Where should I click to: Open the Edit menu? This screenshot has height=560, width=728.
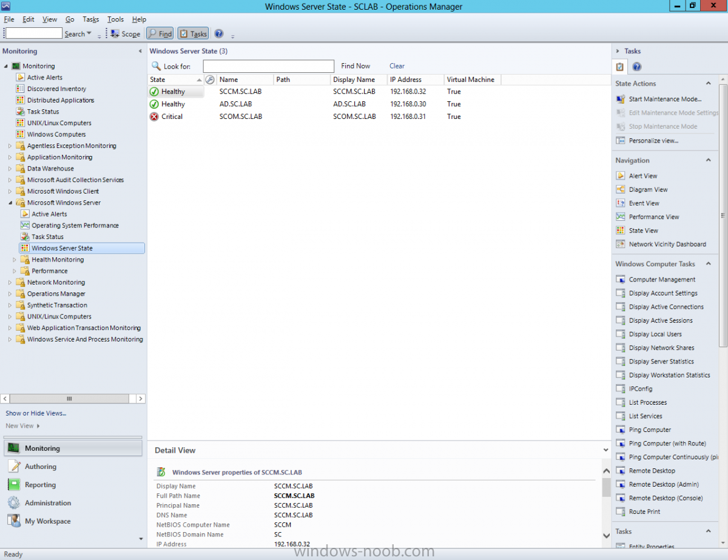tap(29, 19)
